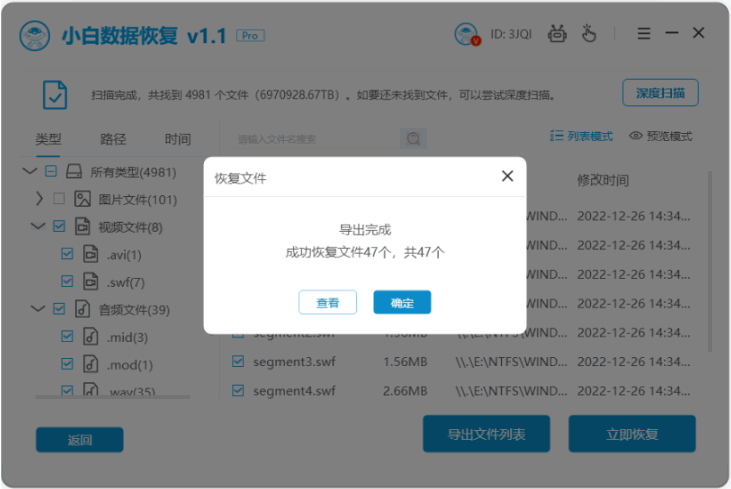Click the 图片文件 picture icon
This screenshot has height=489, width=731.
(83, 199)
